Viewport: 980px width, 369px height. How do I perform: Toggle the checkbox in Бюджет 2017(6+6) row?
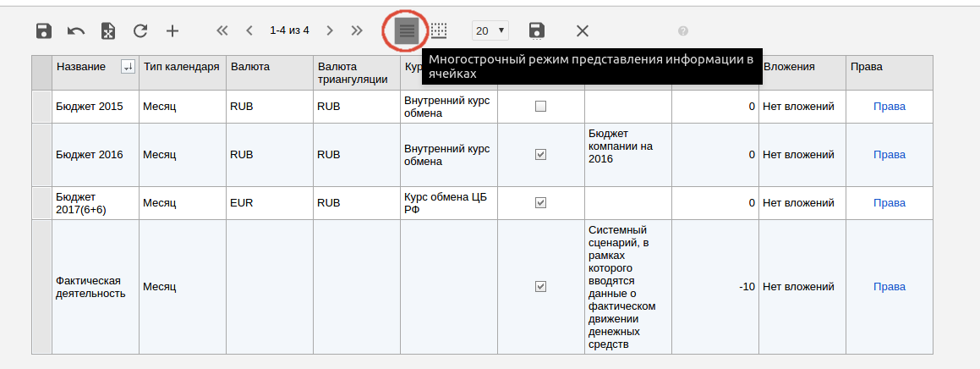click(x=541, y=202)
